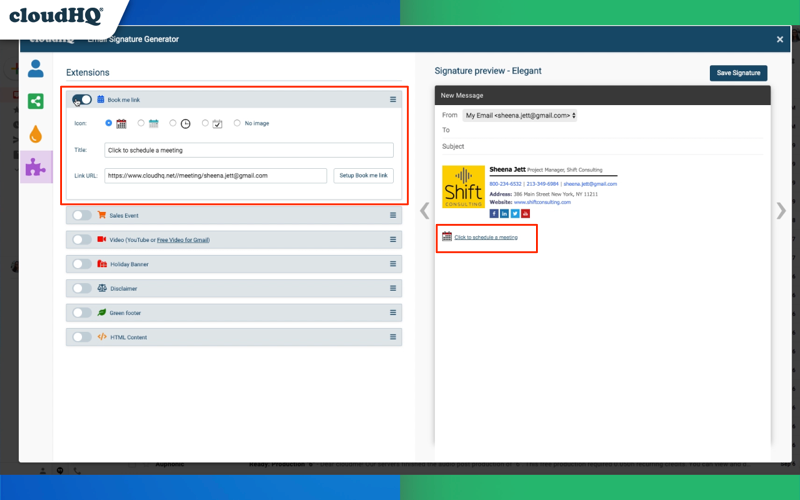The image size is (800, 500).
Task: Select the No image radio option
Action: coord(237,123)
